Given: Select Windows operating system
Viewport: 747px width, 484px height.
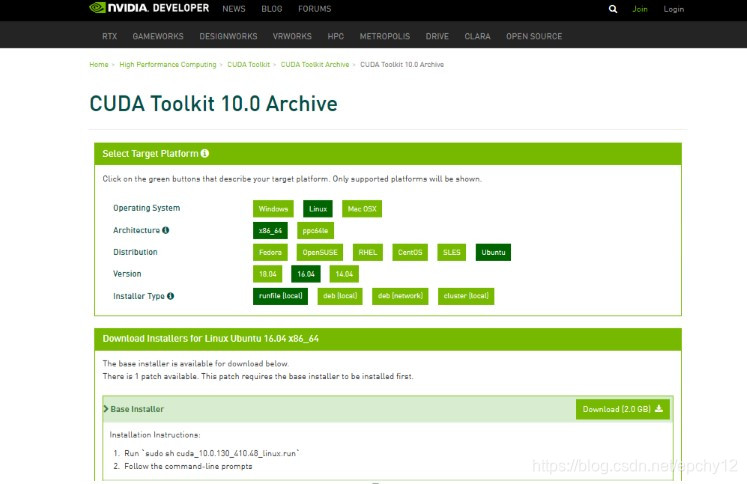Looking at the screenshot, I should [x=273, y=209].
